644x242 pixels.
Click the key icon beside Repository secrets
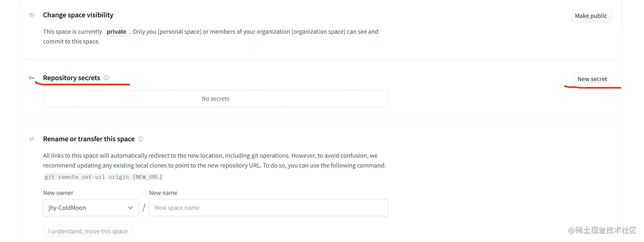32,78
